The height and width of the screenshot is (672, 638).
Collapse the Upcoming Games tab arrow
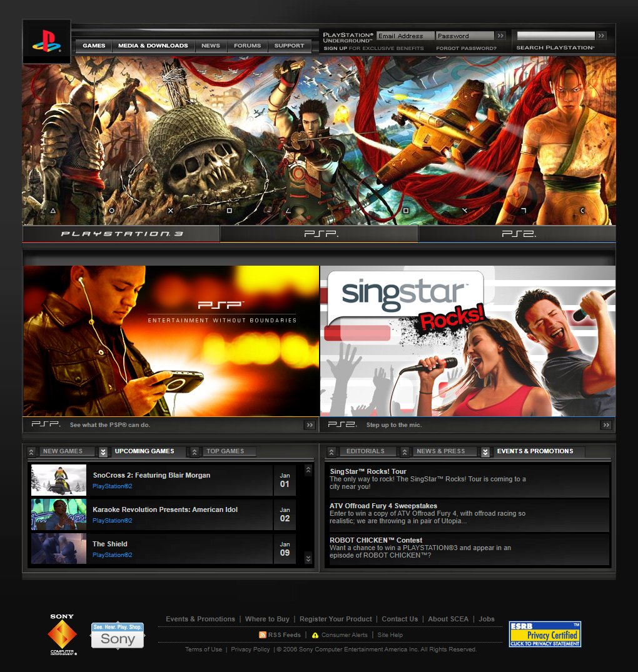coord(103,452)
